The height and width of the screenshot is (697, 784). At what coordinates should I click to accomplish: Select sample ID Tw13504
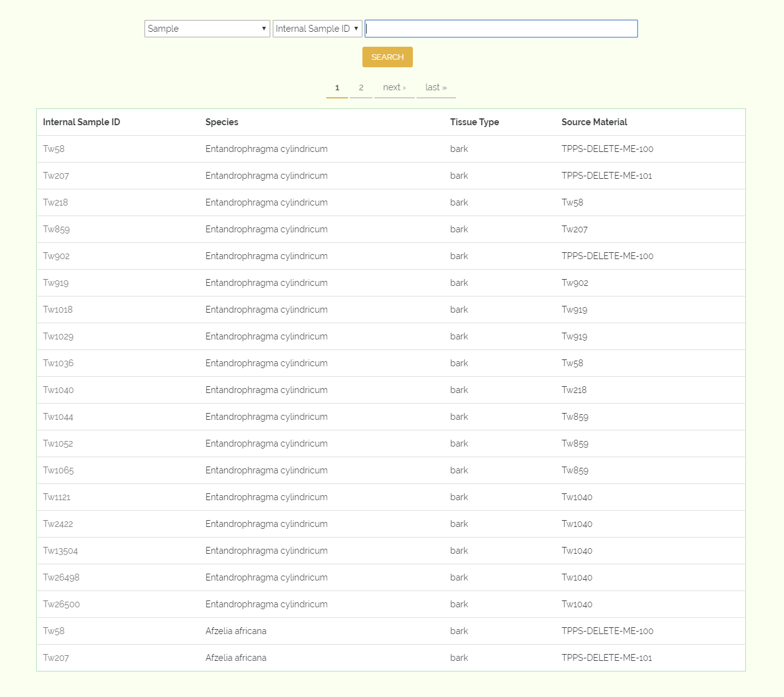point(60,551)
